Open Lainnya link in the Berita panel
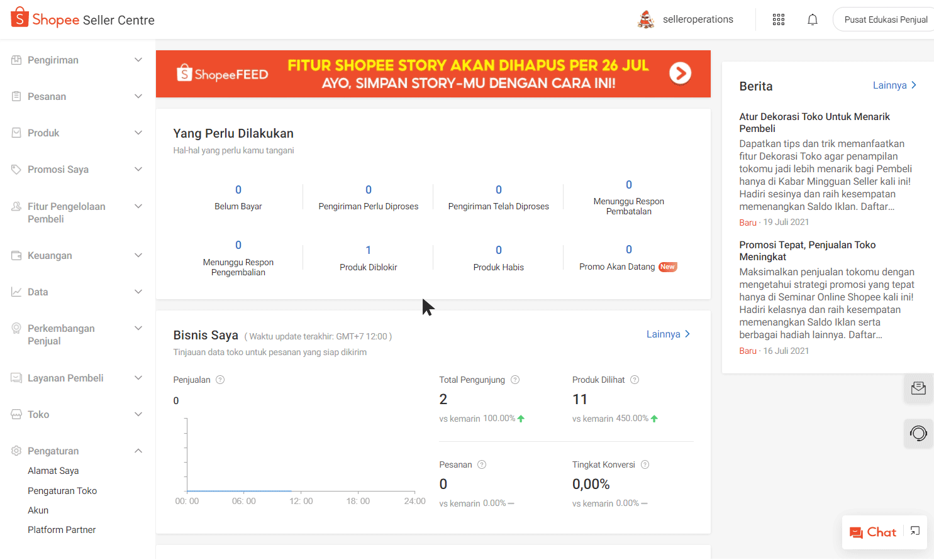The width and height of the screenshot is (934, 560). coord(894,85)
